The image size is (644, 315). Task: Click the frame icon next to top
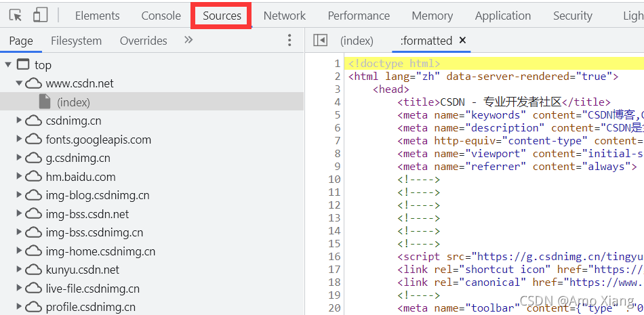tap(23, 64)
